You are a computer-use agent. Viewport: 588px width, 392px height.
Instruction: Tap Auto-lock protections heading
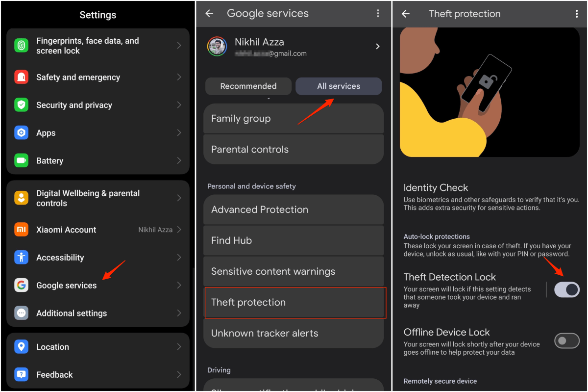pos(437,236)
